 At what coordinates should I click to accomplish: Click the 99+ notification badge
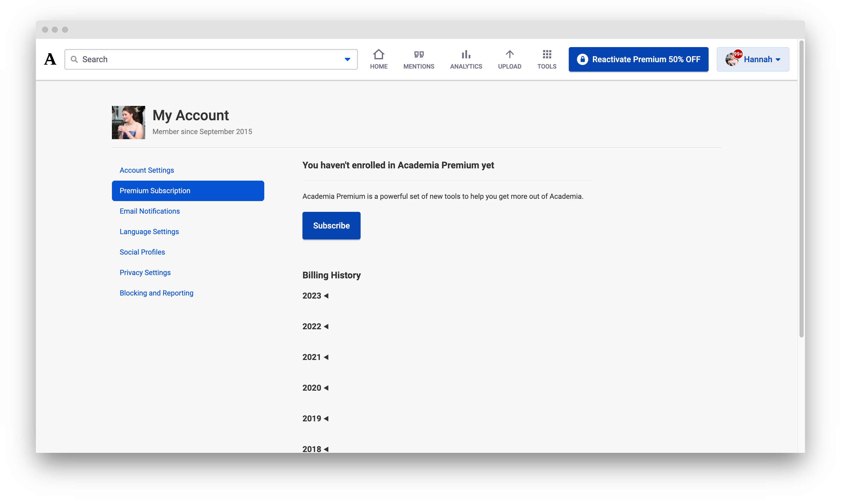pos(737,54)
